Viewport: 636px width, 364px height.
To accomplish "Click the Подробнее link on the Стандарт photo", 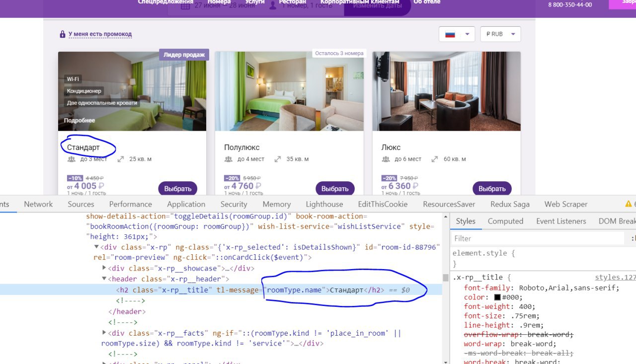I will click(79, 121).
